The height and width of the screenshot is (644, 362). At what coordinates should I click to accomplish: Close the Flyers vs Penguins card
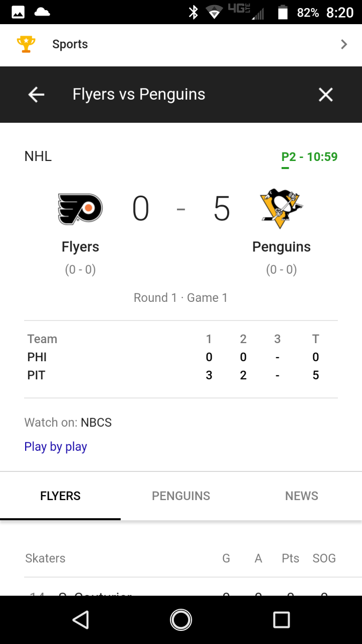click(x=326, y=95)
